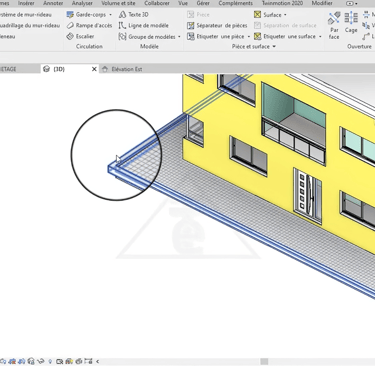Expand the Garde-corps dropdown arrow
375x366 pixels.
coord(110,15)
